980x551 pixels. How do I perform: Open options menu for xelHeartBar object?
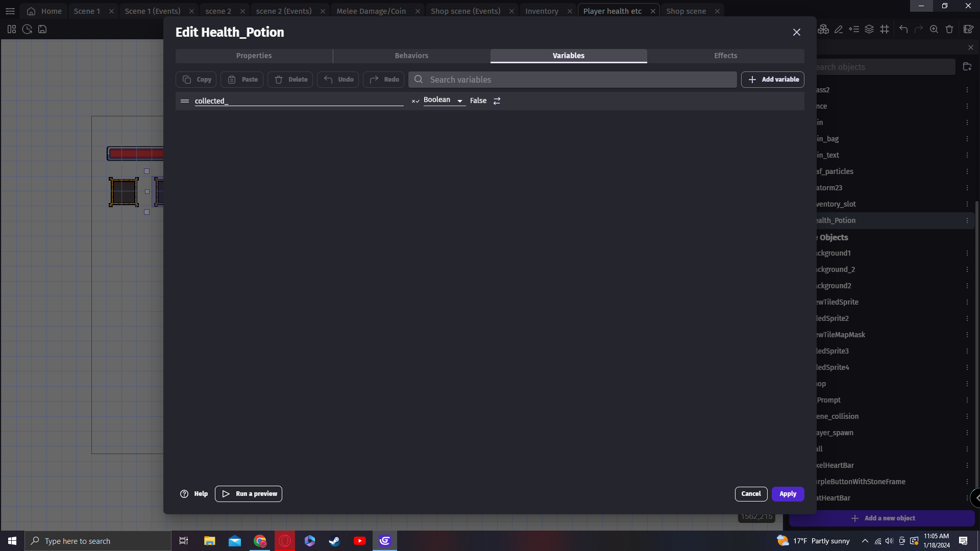[x=967, y=465]
